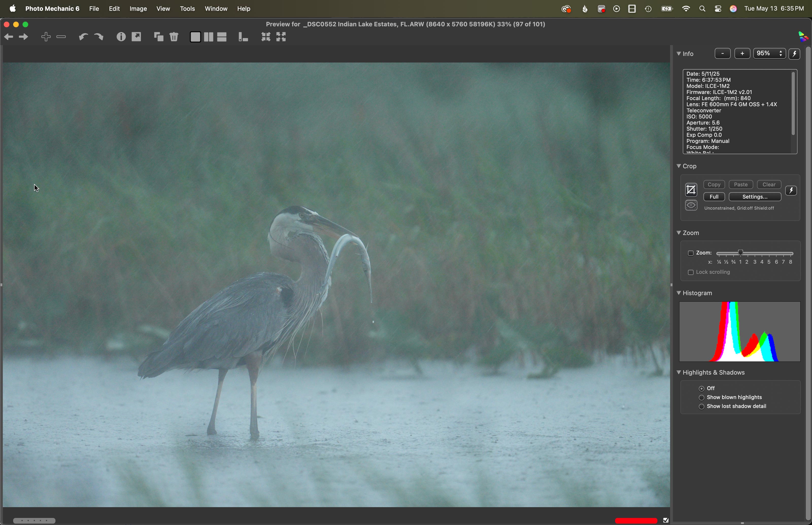Select the crop tool icon

point(691,190)
